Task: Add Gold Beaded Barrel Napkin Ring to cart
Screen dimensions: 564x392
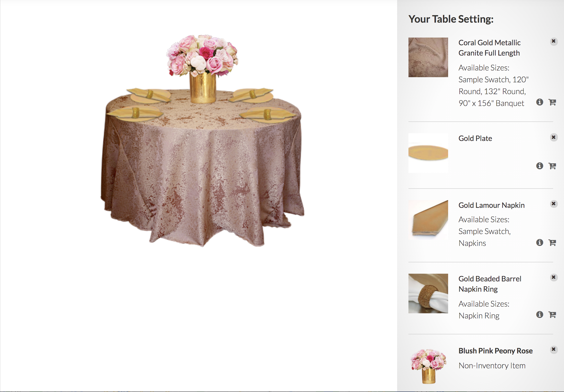Action: point(552,315)
